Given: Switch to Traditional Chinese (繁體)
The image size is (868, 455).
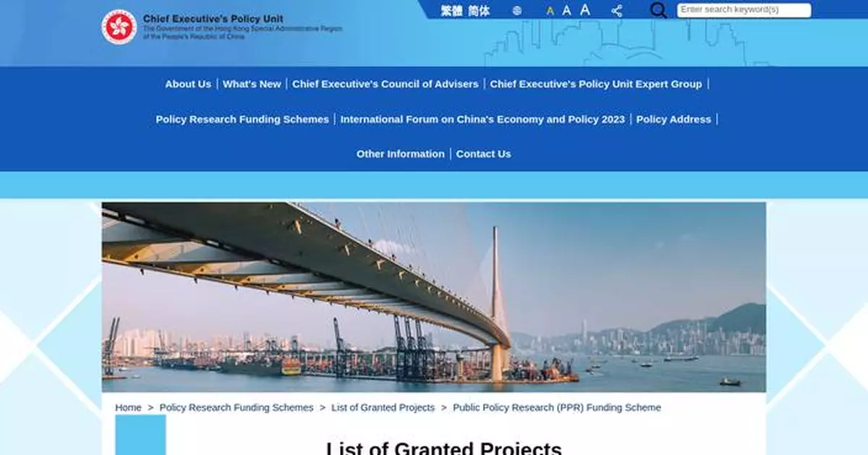Looking at the screenshot, I should (451, 11).
